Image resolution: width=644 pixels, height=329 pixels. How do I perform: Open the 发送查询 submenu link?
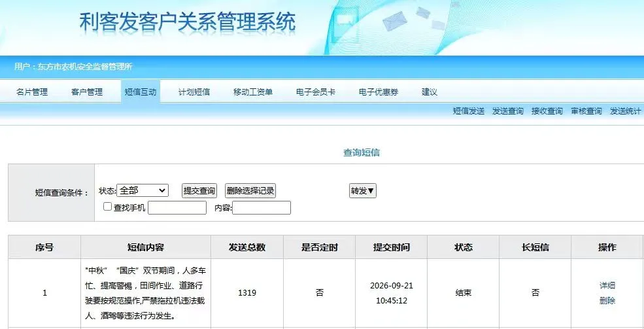(x=507, y=111)
